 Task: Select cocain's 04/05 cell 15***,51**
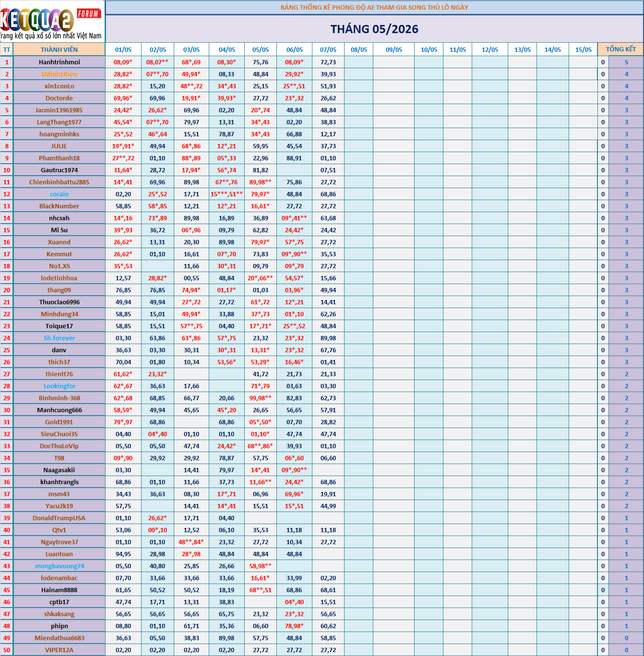point(227,194)
